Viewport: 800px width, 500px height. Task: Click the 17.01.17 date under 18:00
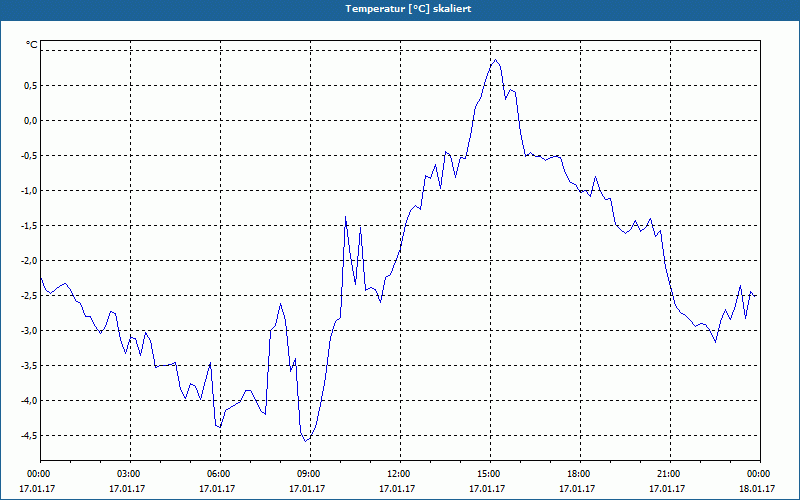(578, 489)
